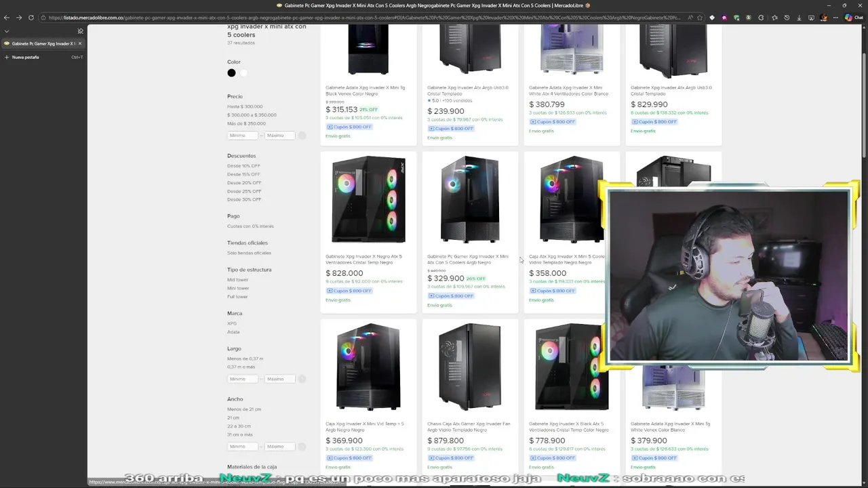Open $ 879.800 Chasis Caja Atx thumbnail
Viewport: 868px width, 488px height.
click(x=470, y=367)
